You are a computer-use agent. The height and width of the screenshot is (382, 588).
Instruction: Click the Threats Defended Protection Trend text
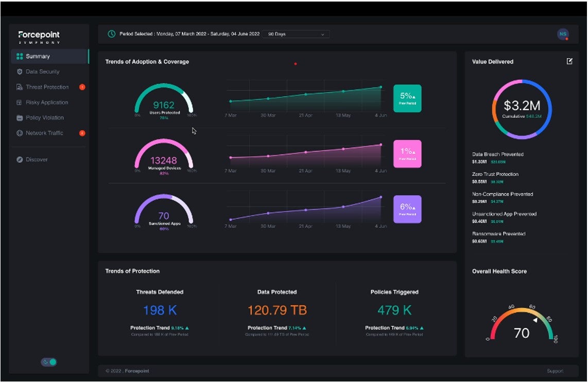(160, 327)
